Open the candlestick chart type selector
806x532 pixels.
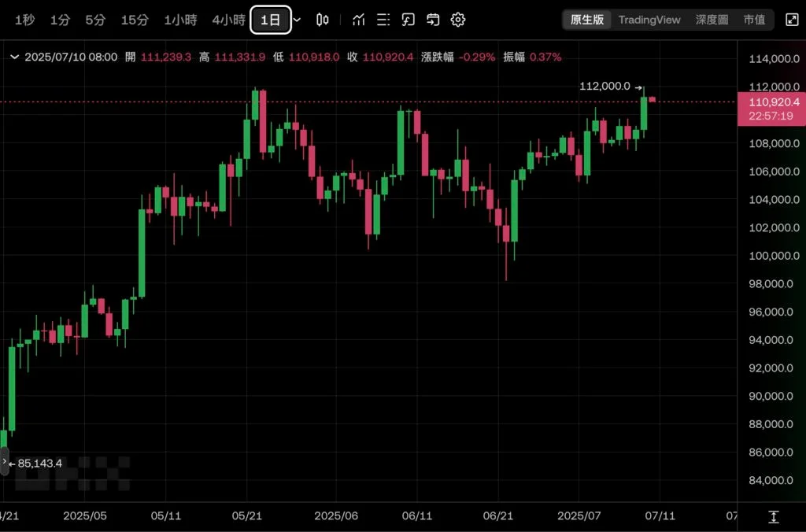point(323,20)
